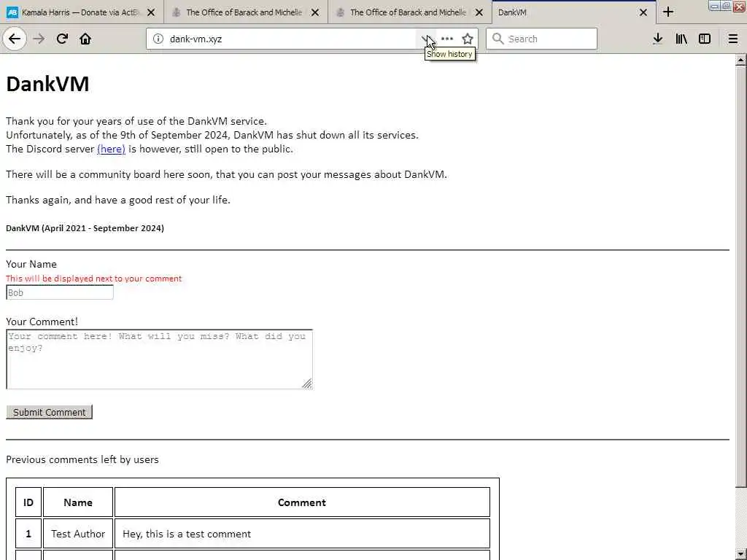
Task: Click 'DankVM (April 2021 - September 2024)' text
Action: click(85, 228)
